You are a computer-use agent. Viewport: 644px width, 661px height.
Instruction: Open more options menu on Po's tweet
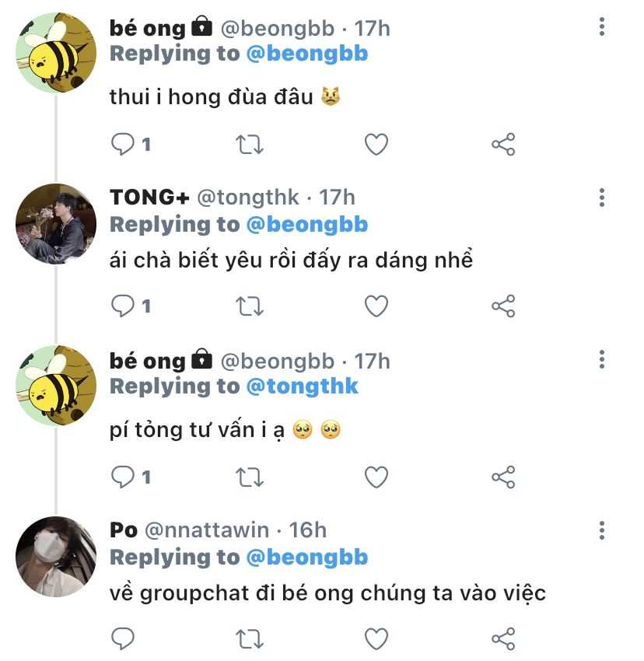(602, 530)
